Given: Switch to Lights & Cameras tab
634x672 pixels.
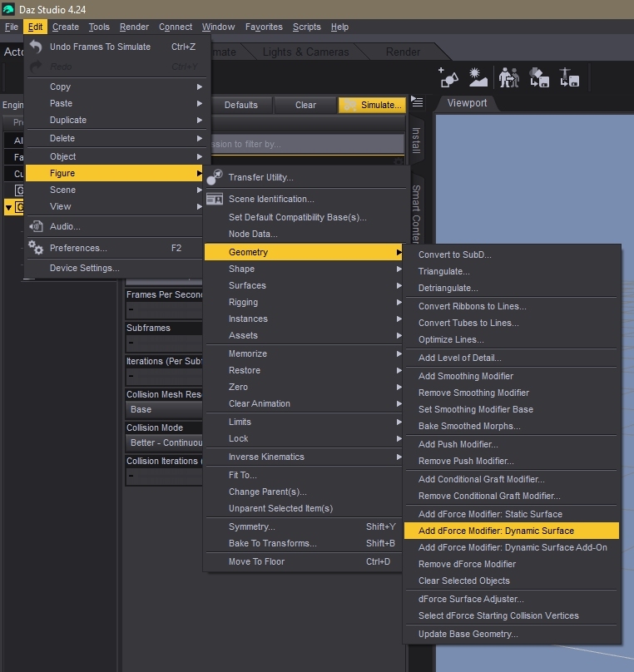Looking at the screenshot, I should 305,52.
